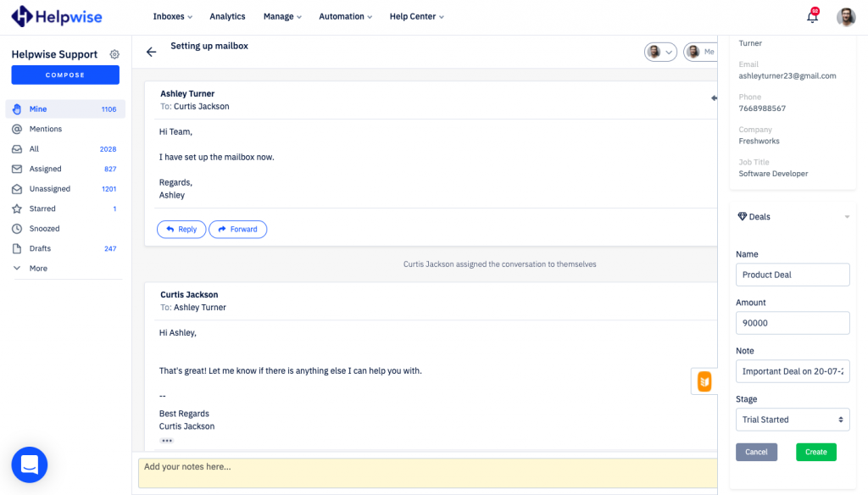Expand the More section in sidebar
The width and height of the screenshot is (868, 495).
pos(38,269)
